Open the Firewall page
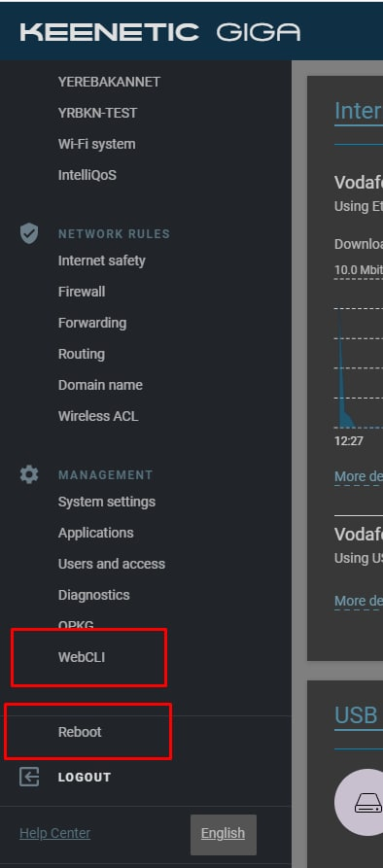Viewport: 383px width, 868px height. (82, 292)
